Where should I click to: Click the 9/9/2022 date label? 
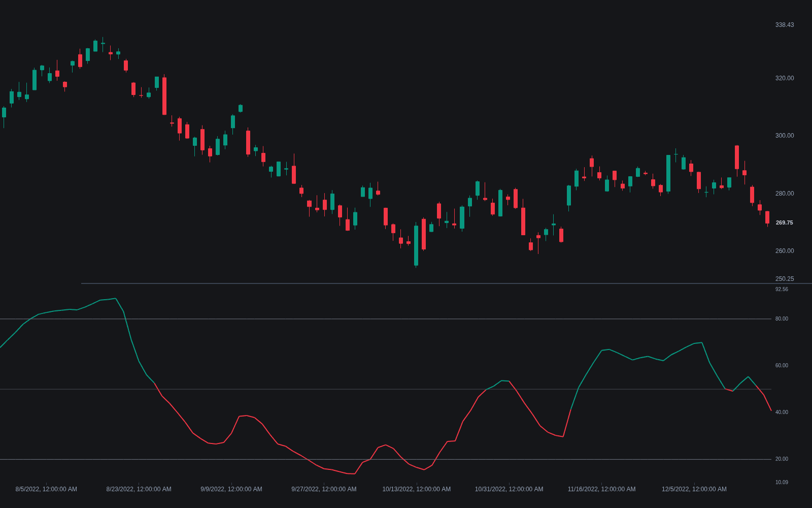(231, 489)
